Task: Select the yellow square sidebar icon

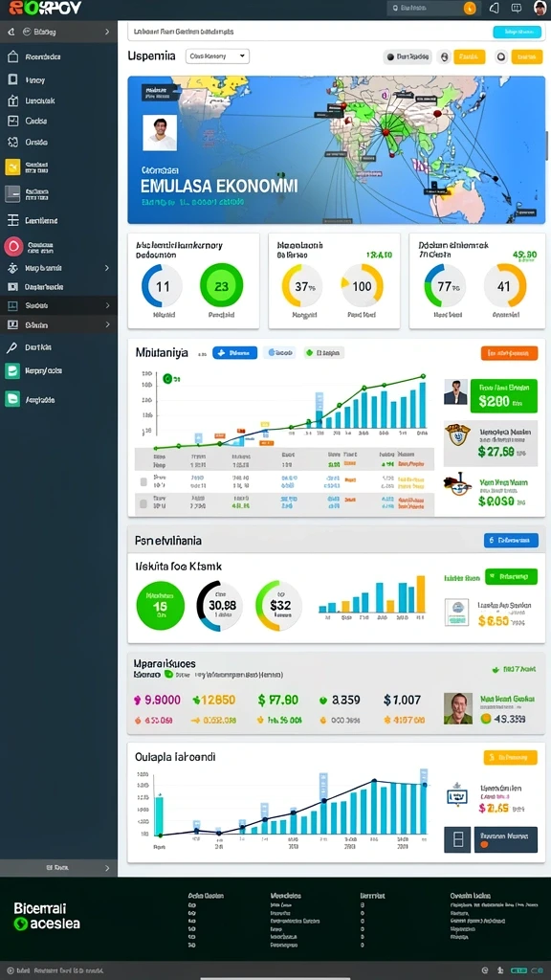Action: (12, 167)
